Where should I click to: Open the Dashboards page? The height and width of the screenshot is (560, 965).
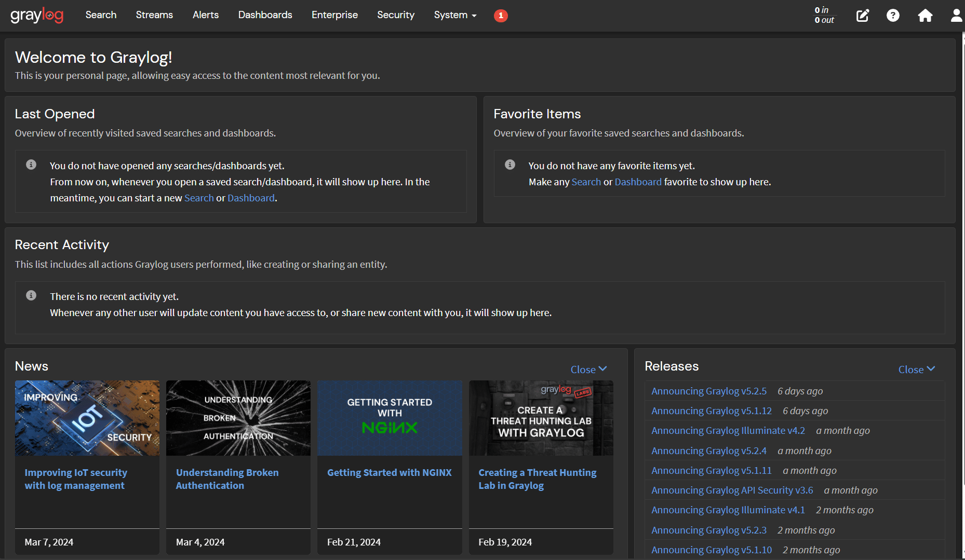(265, 15)
